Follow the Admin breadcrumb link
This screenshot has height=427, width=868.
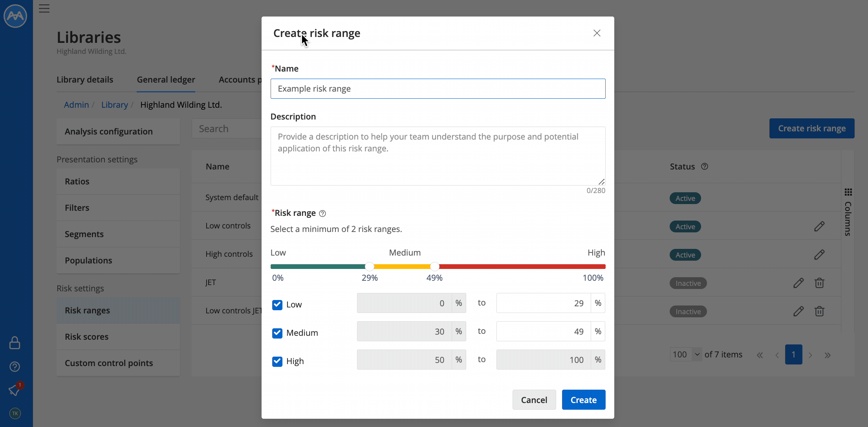point(76,105)
